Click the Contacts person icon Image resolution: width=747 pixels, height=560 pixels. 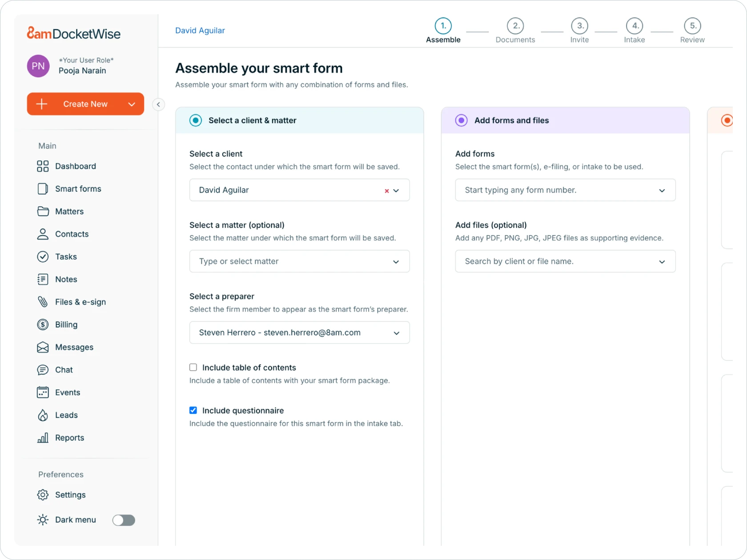(x=43, y=234)
